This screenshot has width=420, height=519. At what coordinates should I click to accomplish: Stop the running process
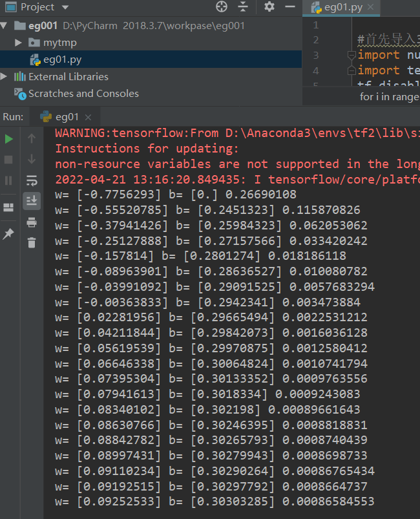pyautogui.click(x=8, y=160)
